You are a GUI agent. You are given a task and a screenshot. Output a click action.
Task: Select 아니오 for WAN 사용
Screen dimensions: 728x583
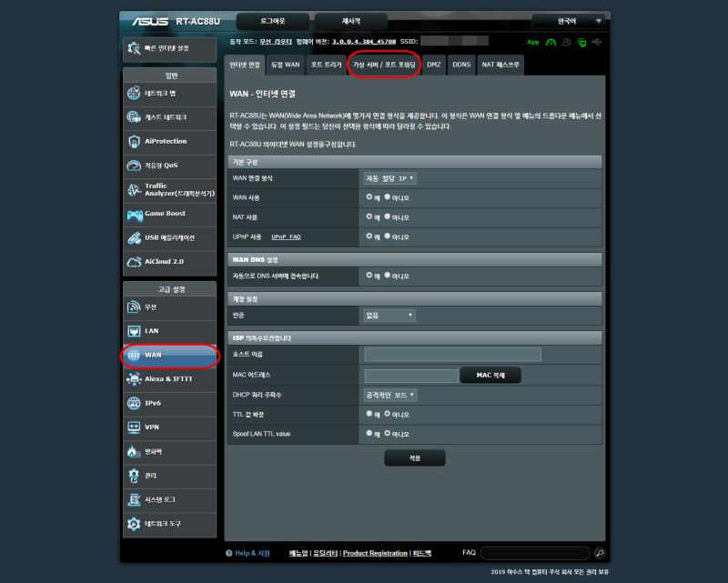(x=388, y=197)
